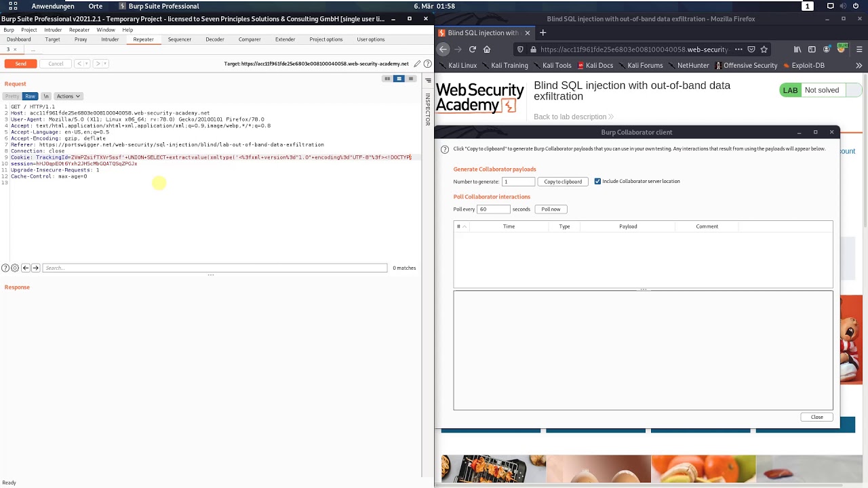Bookmark page with star icon
This screenshot has height=488, width=868.
coord(764,49)
